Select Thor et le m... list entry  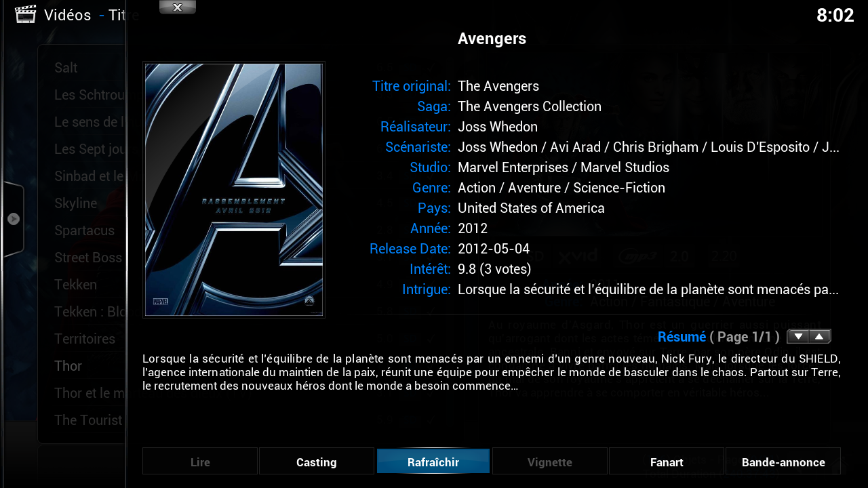click(90, 393)
